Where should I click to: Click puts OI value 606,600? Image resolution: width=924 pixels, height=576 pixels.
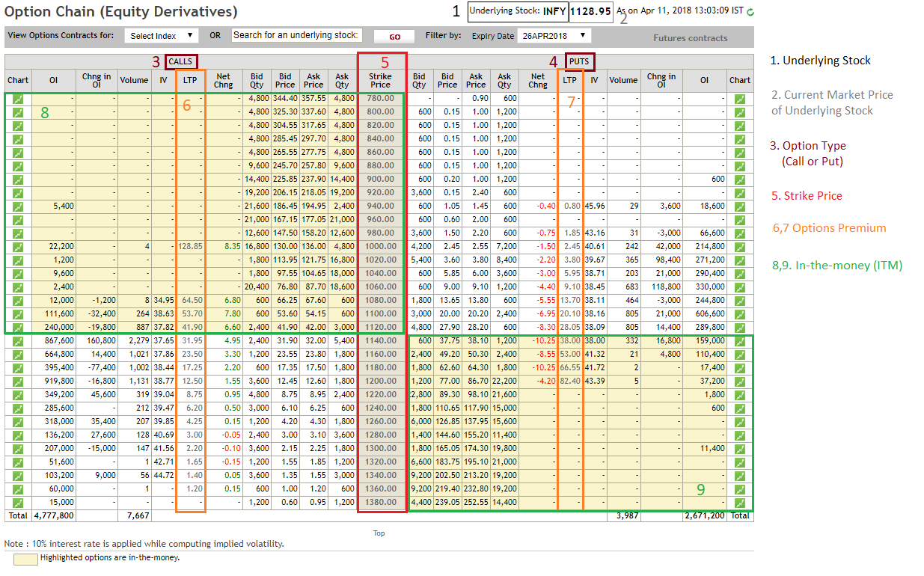point(711,314)
